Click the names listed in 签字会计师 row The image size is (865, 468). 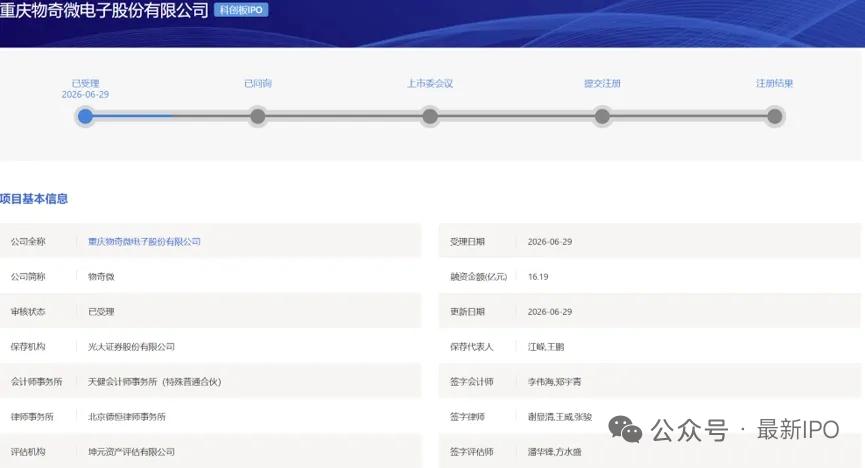point(554,382)
